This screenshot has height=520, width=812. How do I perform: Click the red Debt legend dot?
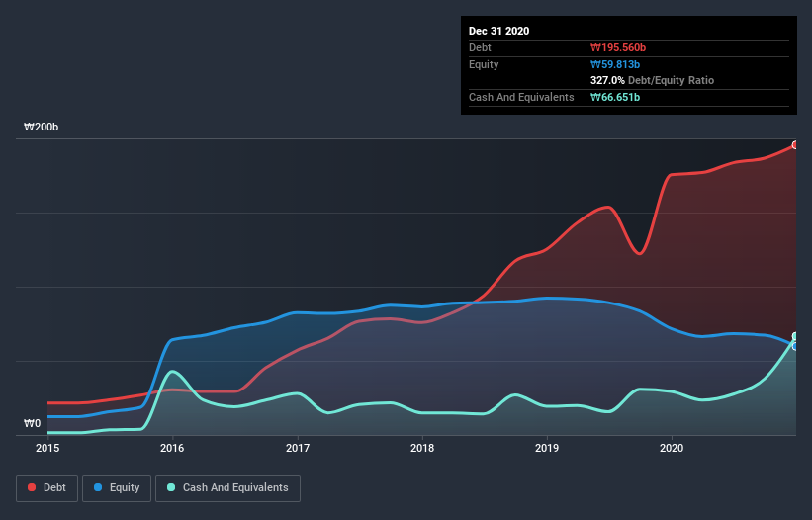pos(32,487)
